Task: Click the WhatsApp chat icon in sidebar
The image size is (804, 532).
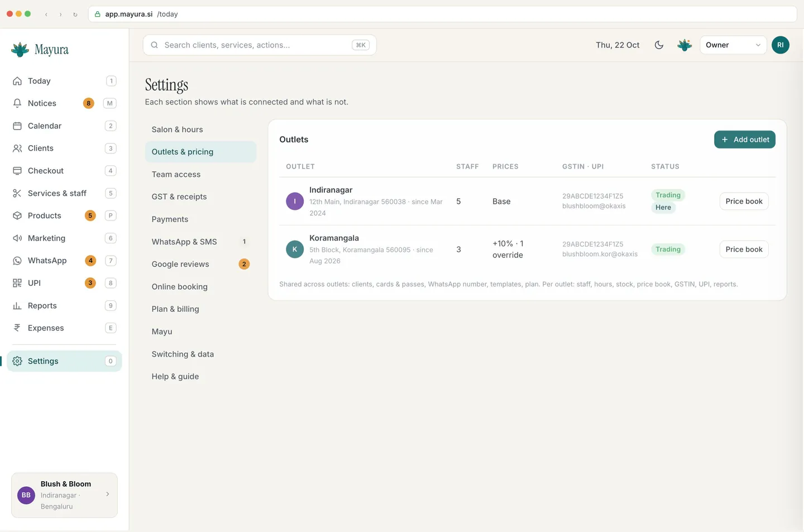Action: [x=17, y=261]
